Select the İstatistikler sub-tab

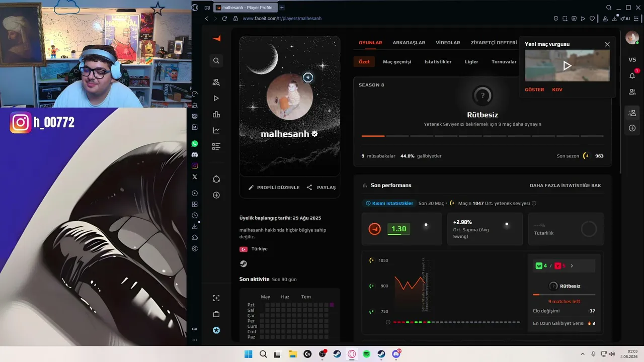coord(438,62)
